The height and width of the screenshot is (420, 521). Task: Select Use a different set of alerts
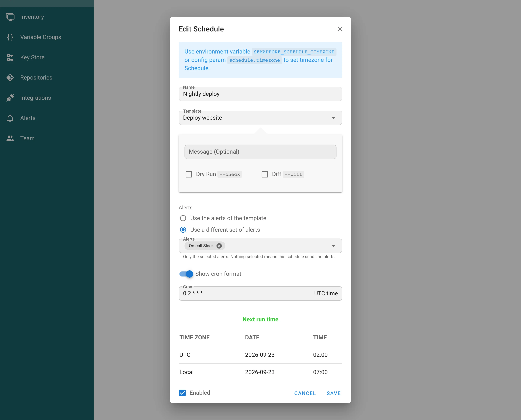point(183,230)
